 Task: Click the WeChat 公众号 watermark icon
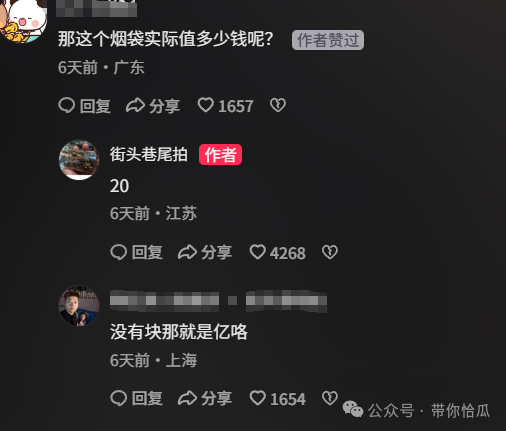pyautogui.click(x=353, y=409)
